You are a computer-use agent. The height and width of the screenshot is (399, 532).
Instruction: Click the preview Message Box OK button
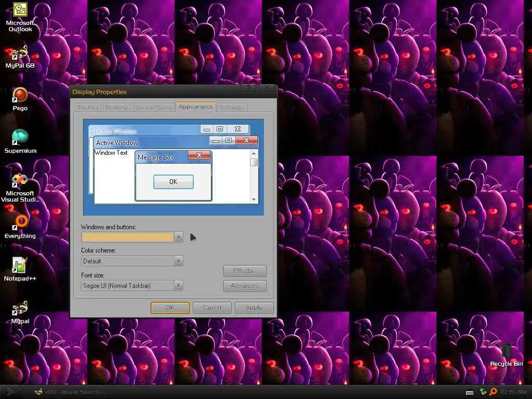point(174,182)
